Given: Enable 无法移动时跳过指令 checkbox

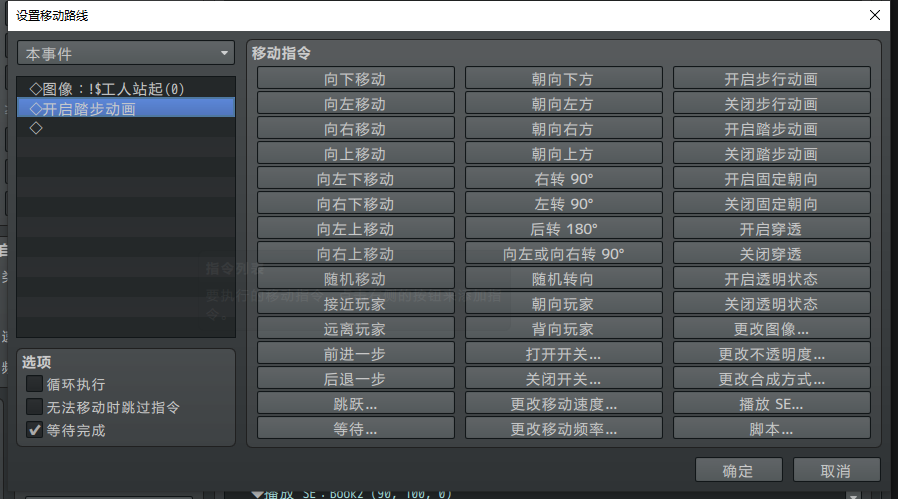Looking at the screenshot, I should (34, 407).
